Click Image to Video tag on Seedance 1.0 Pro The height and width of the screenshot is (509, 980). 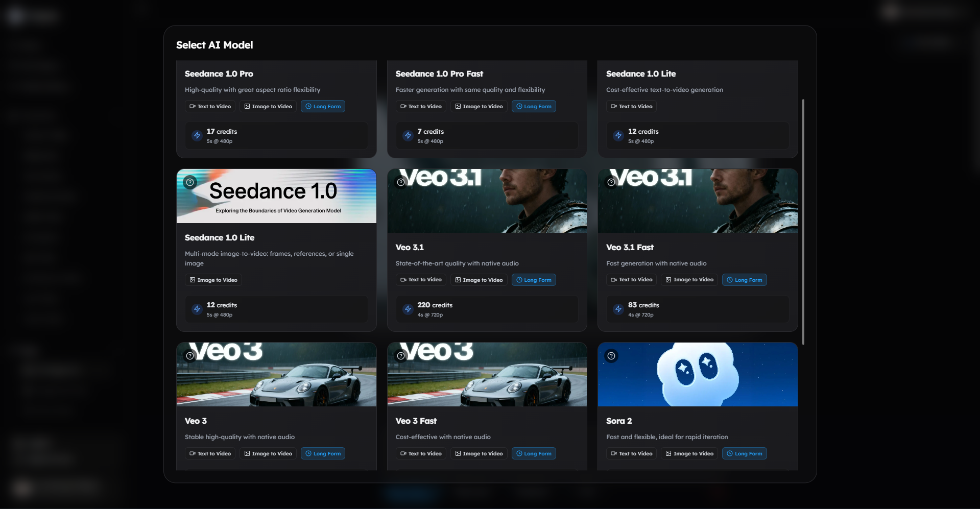coord(268,106)
